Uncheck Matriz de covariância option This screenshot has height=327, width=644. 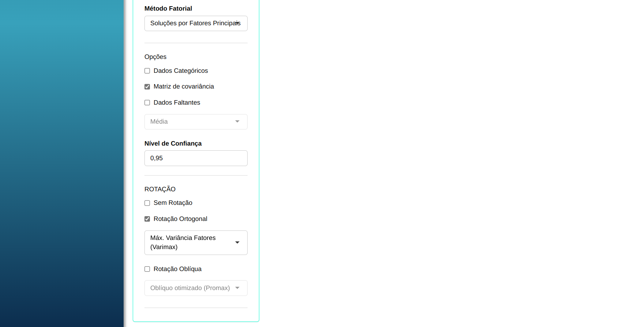point(147,87)
